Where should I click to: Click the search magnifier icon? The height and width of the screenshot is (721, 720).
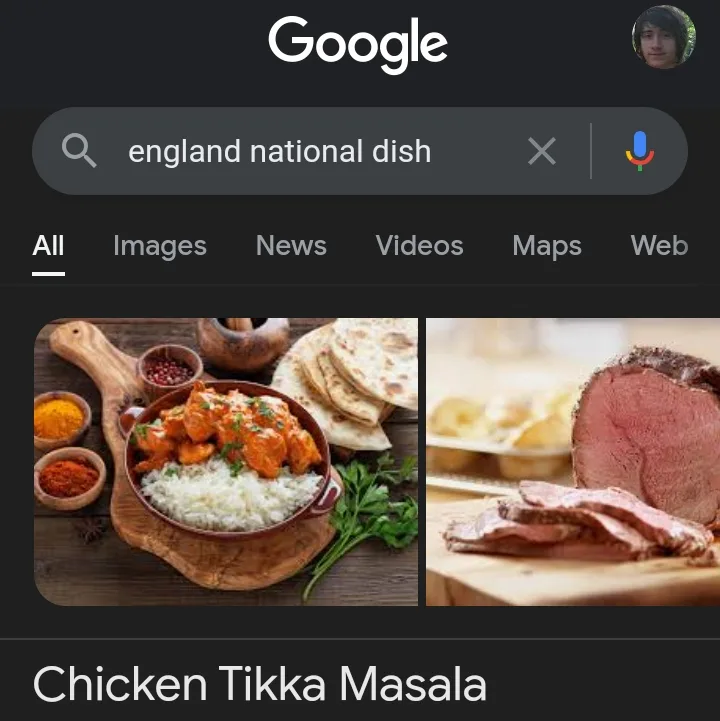coord(79,151)
